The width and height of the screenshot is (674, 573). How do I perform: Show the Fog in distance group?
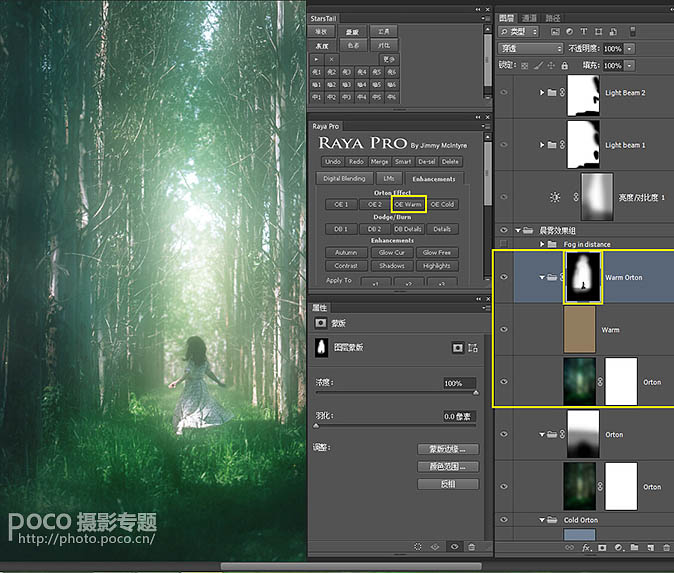pos(504,244)
